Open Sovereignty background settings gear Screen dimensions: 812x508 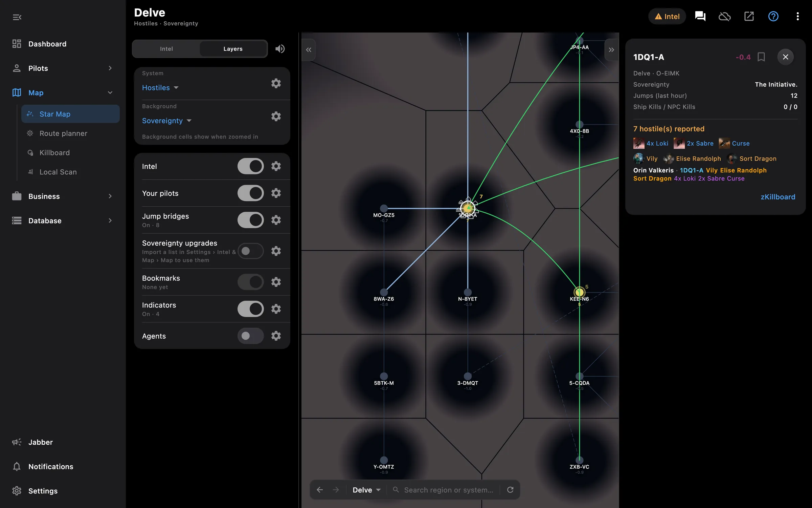click(x=276, y=117)
